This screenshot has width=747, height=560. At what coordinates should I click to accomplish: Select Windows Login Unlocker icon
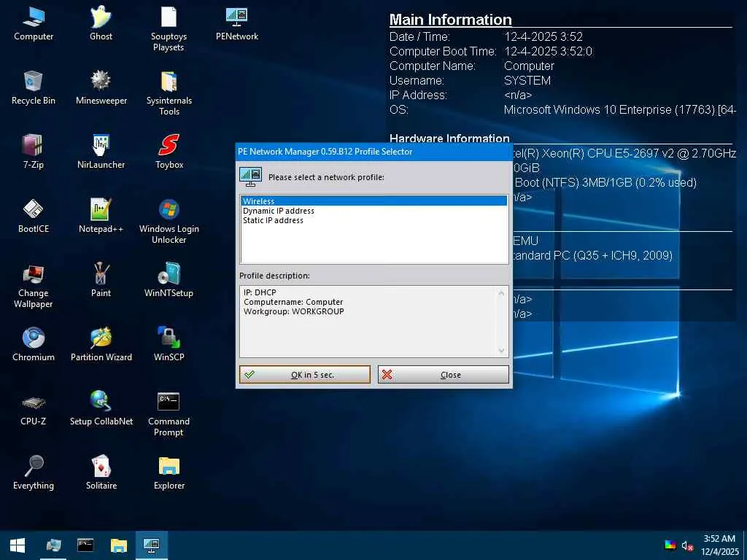169,221
